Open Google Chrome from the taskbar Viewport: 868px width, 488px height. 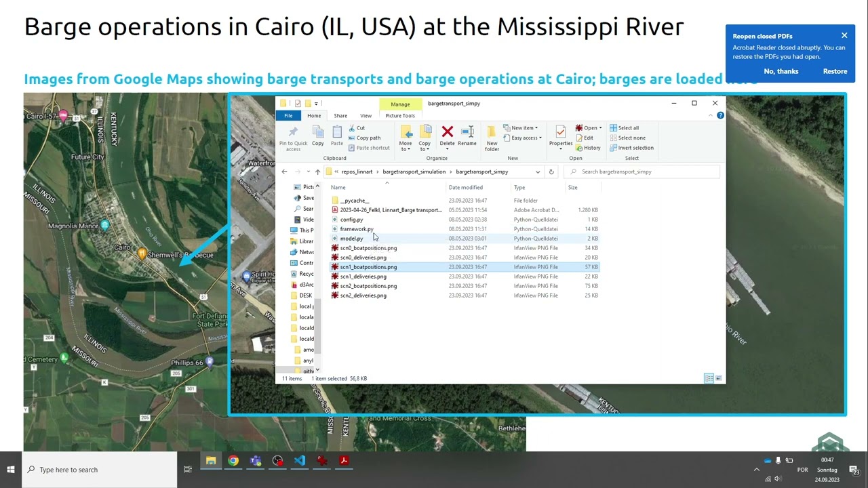(x=233, y=461)
